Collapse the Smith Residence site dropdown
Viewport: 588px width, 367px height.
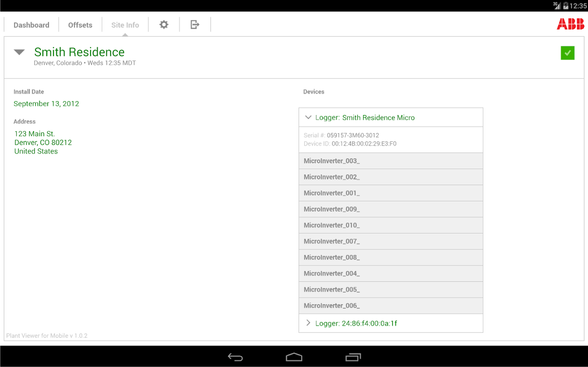[19, 52]
